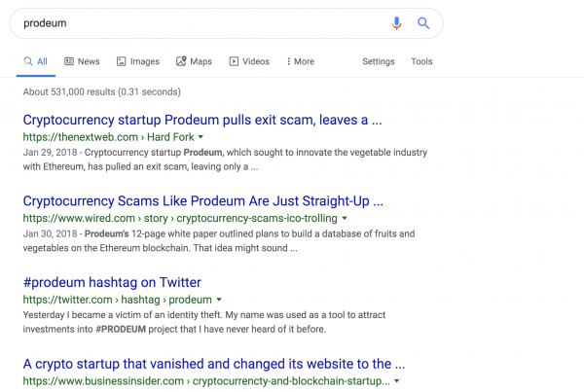The width and height of the screenshot is (584, 392).
Task: Click the Maps tab map icon
Action: click(181, 61)
